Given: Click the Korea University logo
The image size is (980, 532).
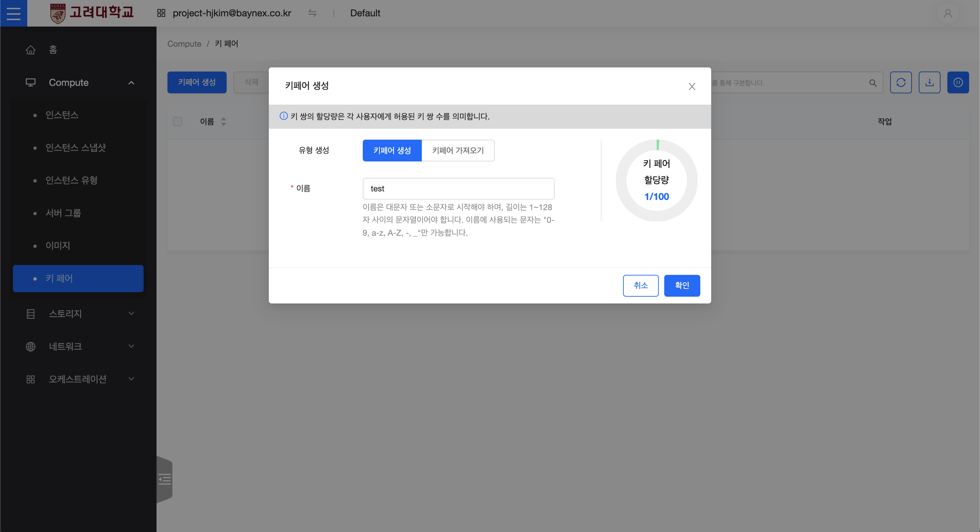Looking at the screenshot, I should click(92, 13).
